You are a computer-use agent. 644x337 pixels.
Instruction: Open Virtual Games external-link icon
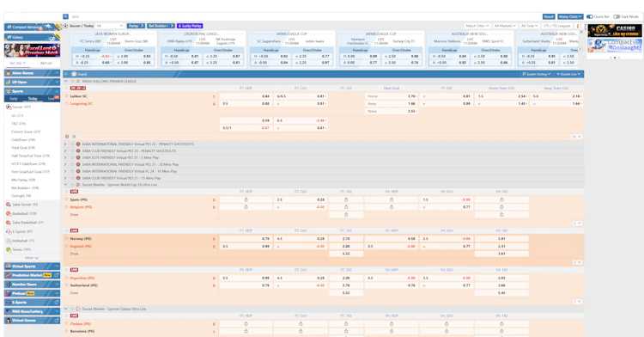57,321
